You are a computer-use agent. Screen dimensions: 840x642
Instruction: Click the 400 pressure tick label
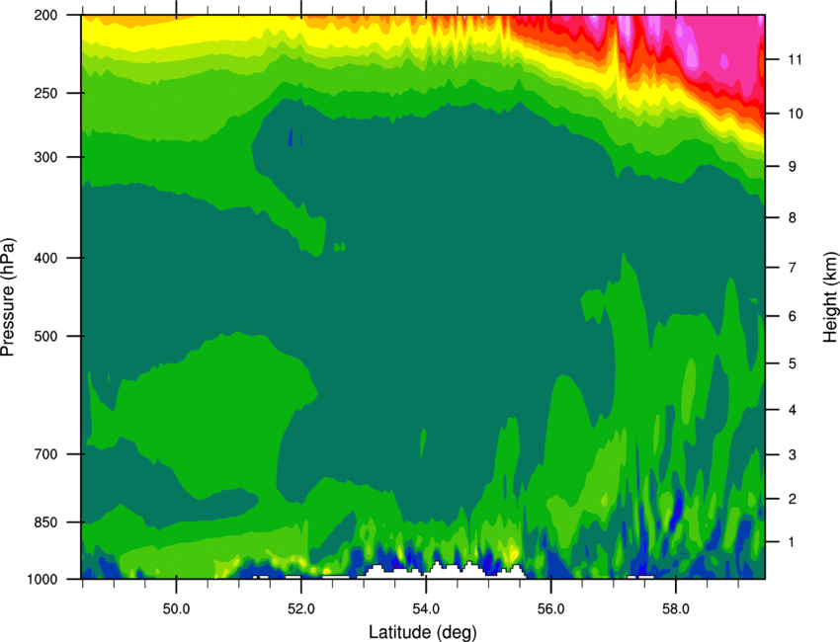[46, 258]
